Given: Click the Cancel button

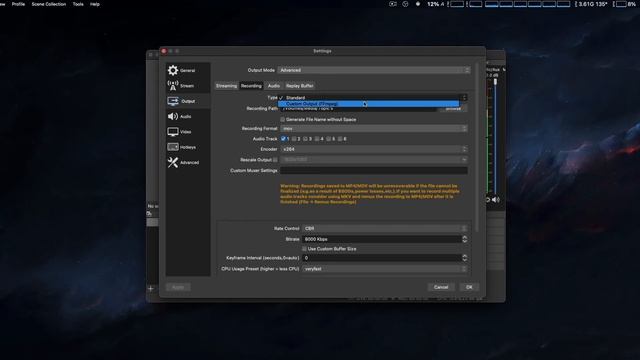Looking at the screenshot, I should point(441,287).
